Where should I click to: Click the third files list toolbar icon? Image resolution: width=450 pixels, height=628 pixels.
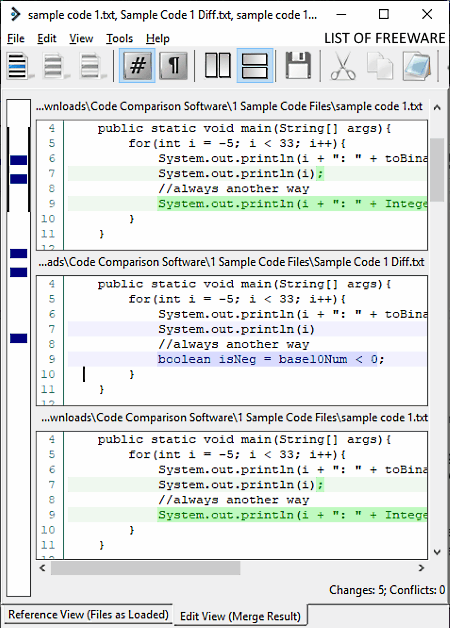(92, 66)
